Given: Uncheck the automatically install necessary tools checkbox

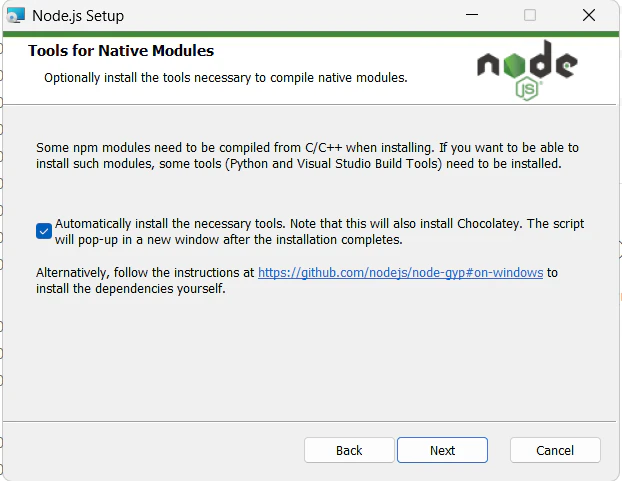Looking at the screenshot, I should click(x=44, y=231).
